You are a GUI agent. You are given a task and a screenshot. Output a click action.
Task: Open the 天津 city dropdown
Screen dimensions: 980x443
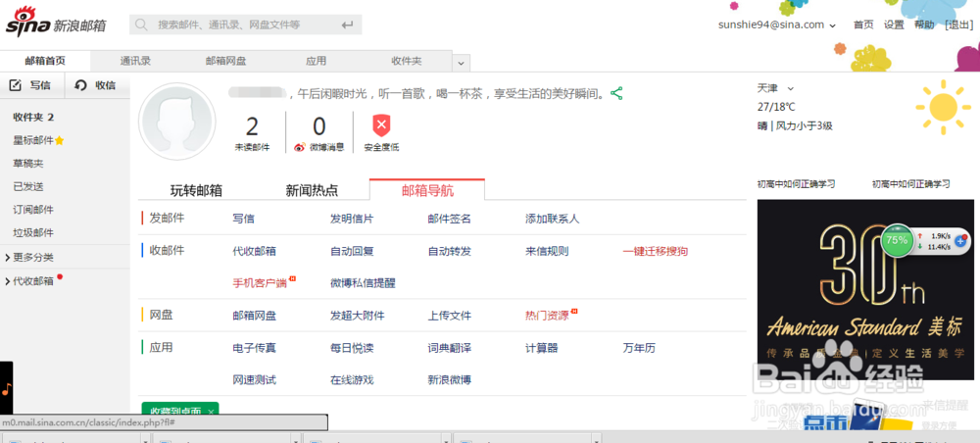(791, 88)
